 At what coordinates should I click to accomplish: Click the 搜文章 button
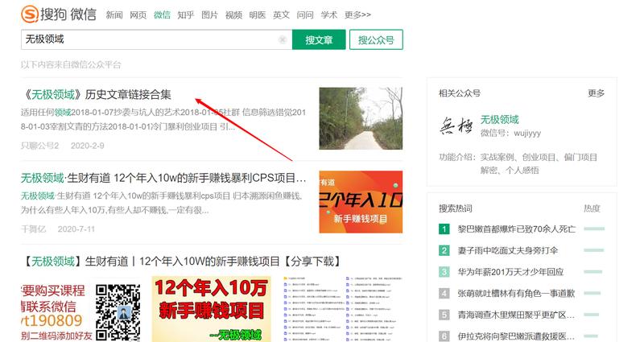(319, 39)
